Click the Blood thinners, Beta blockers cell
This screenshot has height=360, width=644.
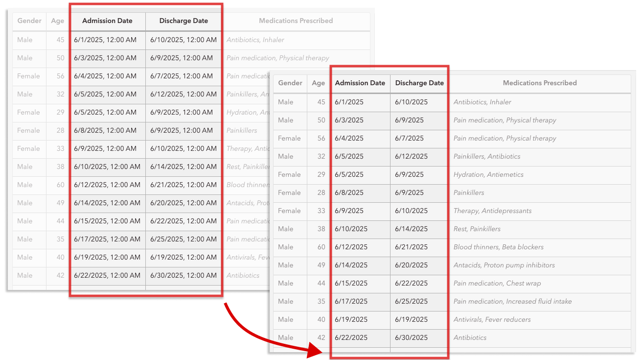[x=499, y=247]
